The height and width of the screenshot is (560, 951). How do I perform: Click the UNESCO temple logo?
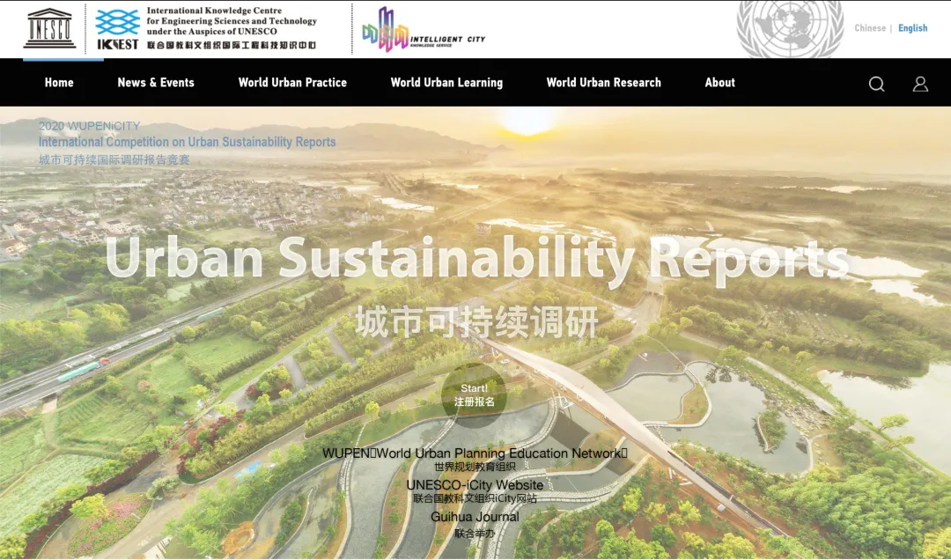pyautogui.click(x=50, y=28)
